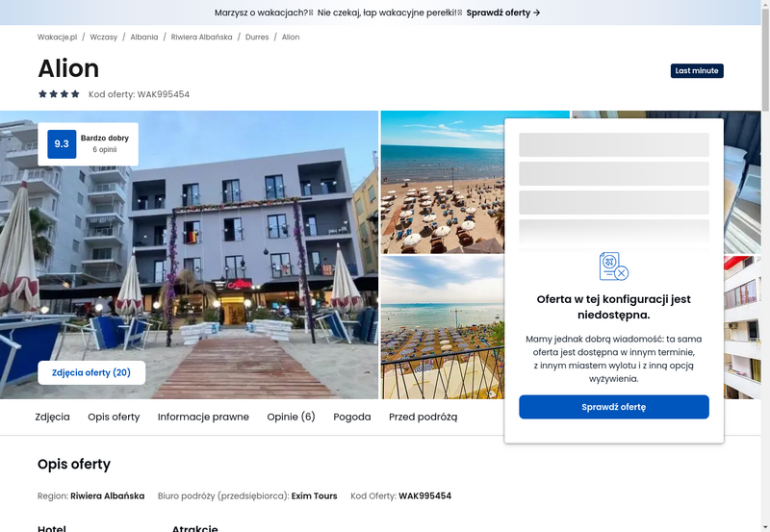View the upper beach aerial photo
This screenshot has height=532, width=770.
point(441,183)
